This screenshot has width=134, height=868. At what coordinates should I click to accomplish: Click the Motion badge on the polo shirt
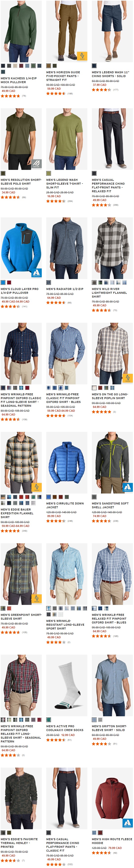[x=36, y=164]
